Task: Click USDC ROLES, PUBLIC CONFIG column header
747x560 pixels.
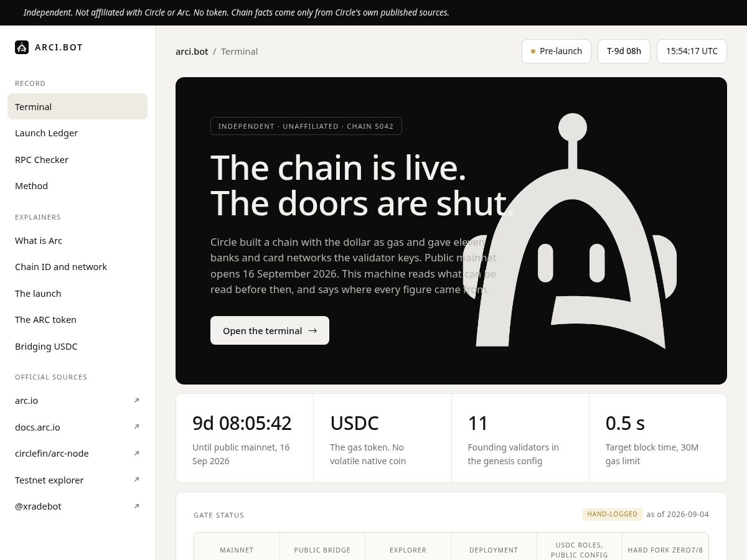Action: tap(580, 550)
